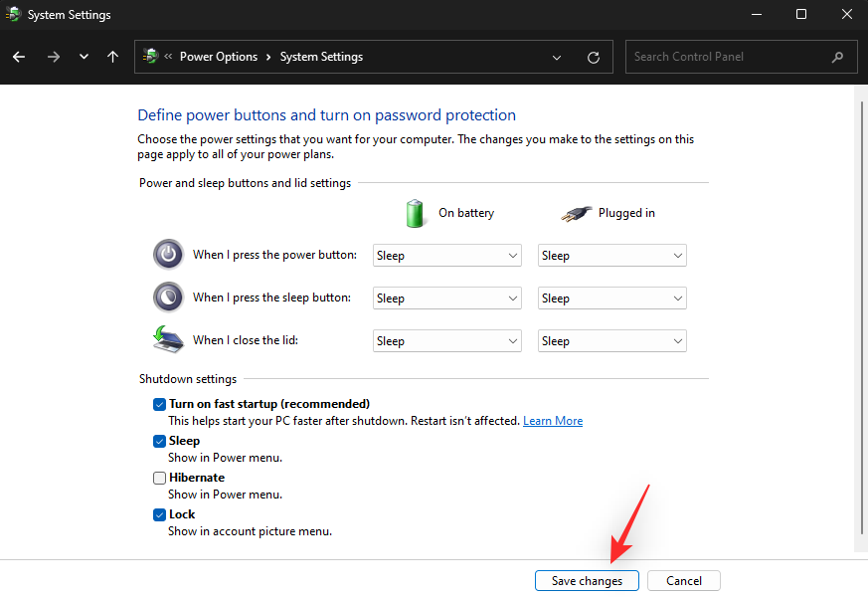The width and height of the screenshot is (868, 597).
Task: Click the green battery icon
Action: pyautogui.click(x=414, y=214)
